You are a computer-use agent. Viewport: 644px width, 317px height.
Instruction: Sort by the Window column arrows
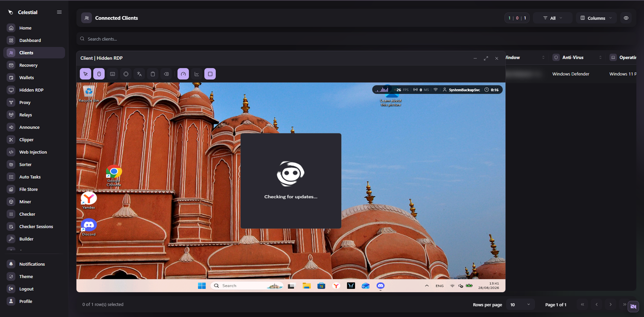click(543, 57)
